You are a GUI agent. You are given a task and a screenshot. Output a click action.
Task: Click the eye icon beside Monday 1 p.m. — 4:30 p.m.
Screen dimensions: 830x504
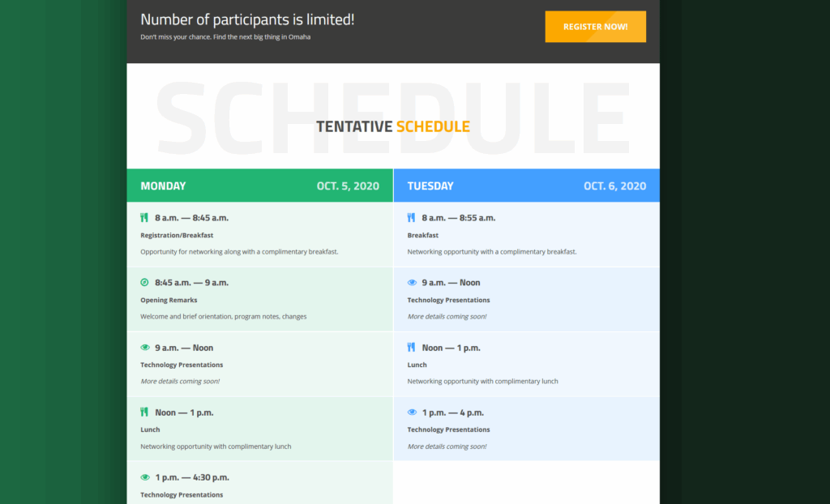pyautogui.click(x=145, y=477)
